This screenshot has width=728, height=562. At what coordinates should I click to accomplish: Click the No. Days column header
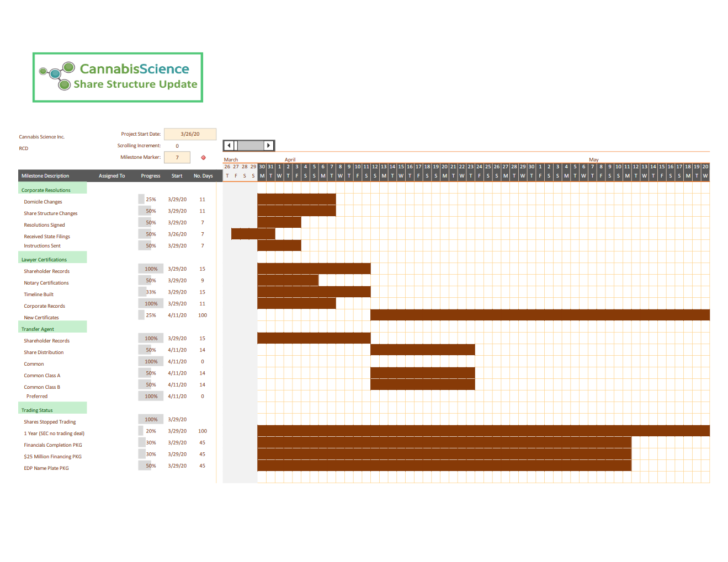point(203,175)
